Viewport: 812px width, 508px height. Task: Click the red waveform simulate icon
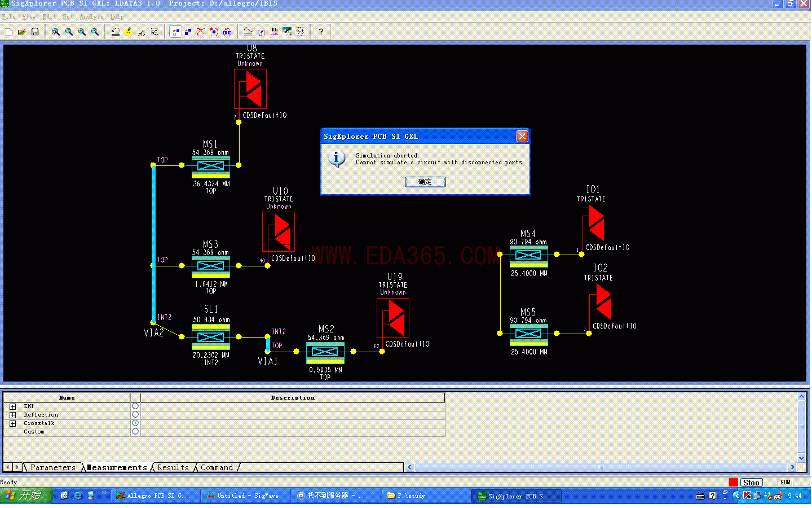(x=248, y=32)
